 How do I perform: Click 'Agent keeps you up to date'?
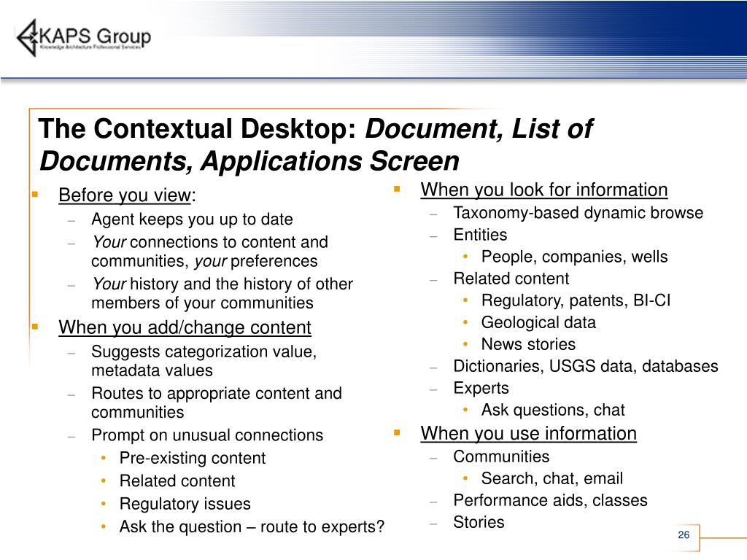[x=192, y=219]
